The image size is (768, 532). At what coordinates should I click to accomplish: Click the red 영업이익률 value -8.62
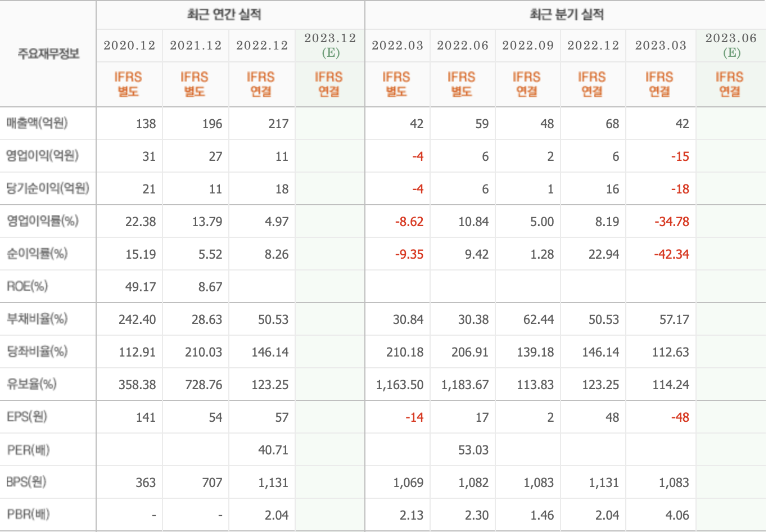409,222
